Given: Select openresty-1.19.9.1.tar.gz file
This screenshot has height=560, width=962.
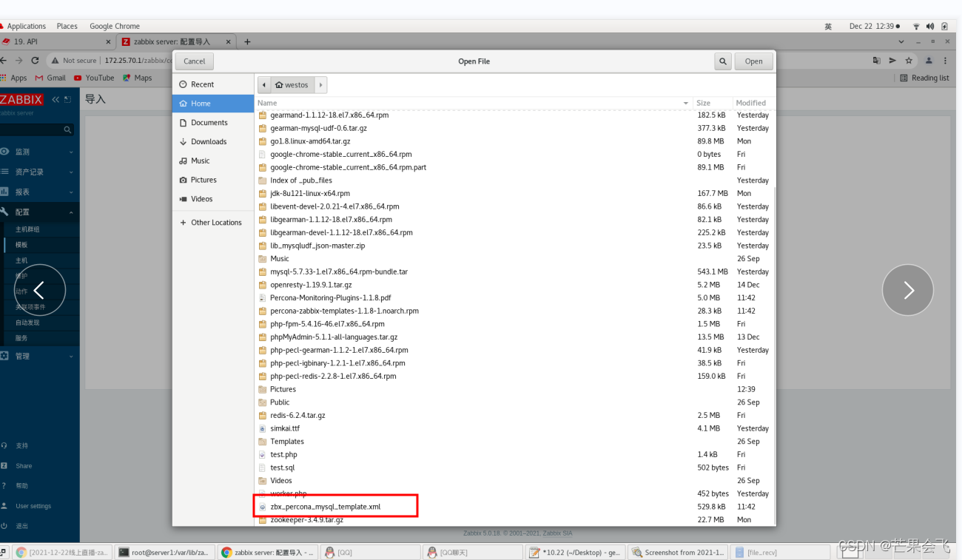Looking at the screenshot, I should click(515, 285).
